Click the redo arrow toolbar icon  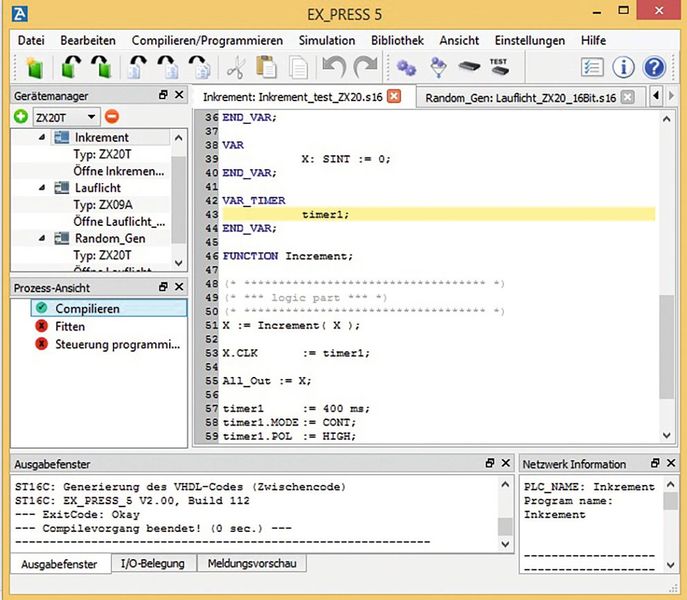(x=366, y=67)
